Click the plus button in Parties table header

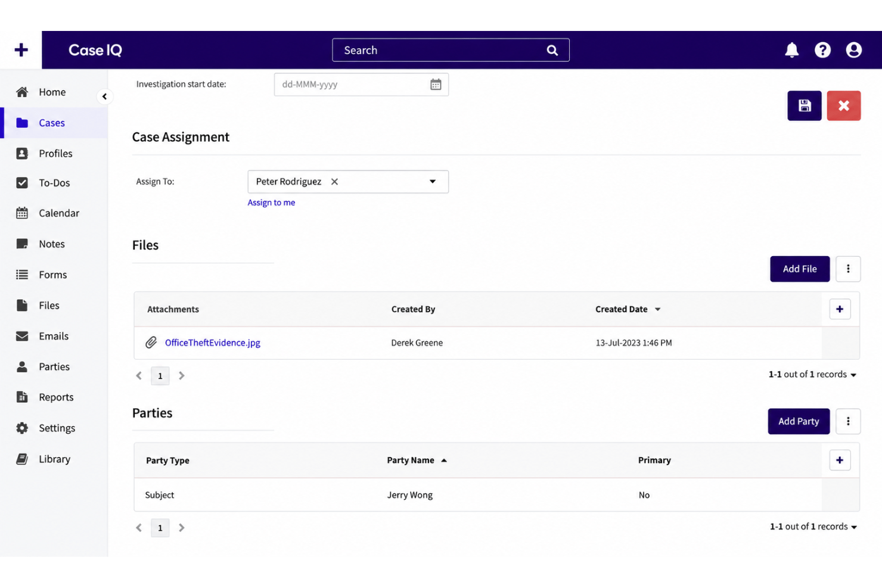point(840,460)
